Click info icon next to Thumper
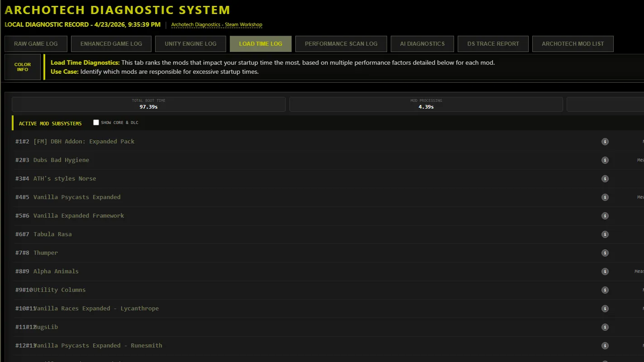This screenshot has height=362, width=644. tap(605, 253)
